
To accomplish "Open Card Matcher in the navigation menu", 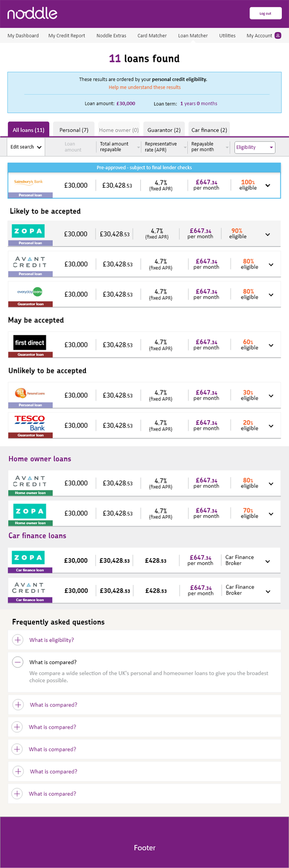I will [x=152, y=35].
